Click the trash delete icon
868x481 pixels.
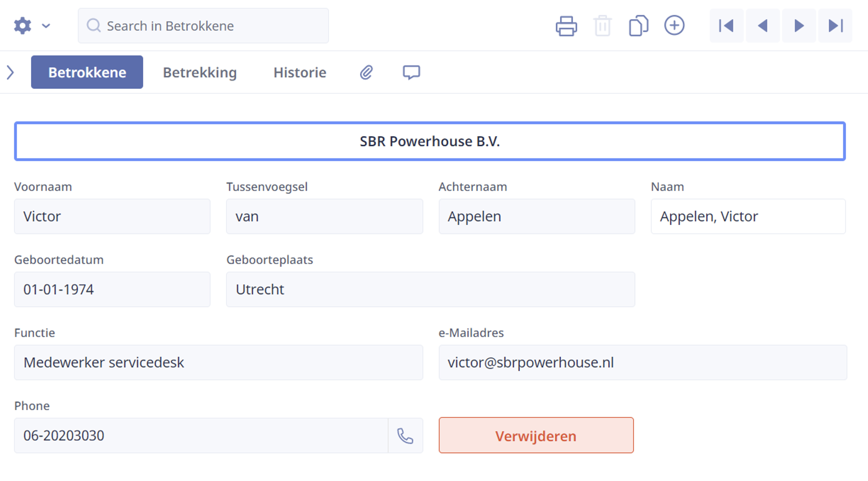click(602, 26)
